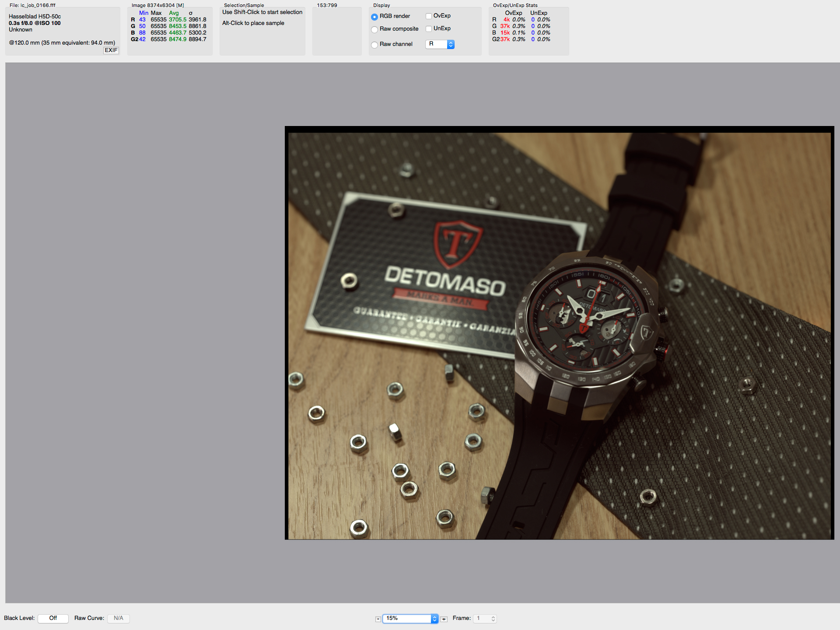This screenshot has width=840, height=630.
Task: Click the 'Alt-Click to place sample' text
Action: (253, 23)
